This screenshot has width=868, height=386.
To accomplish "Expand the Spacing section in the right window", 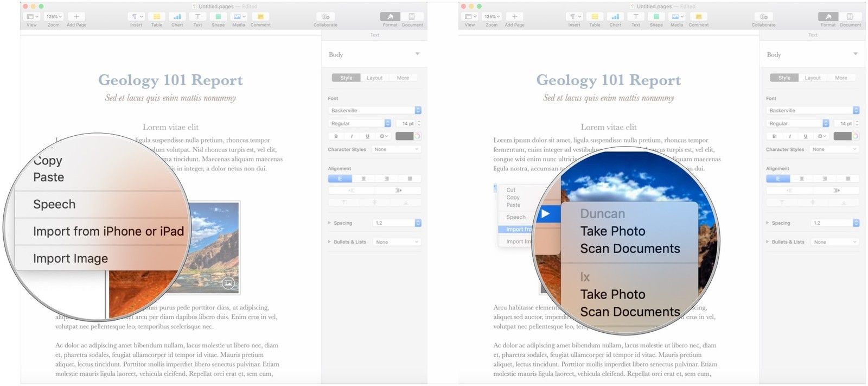I will pos(767,223).
